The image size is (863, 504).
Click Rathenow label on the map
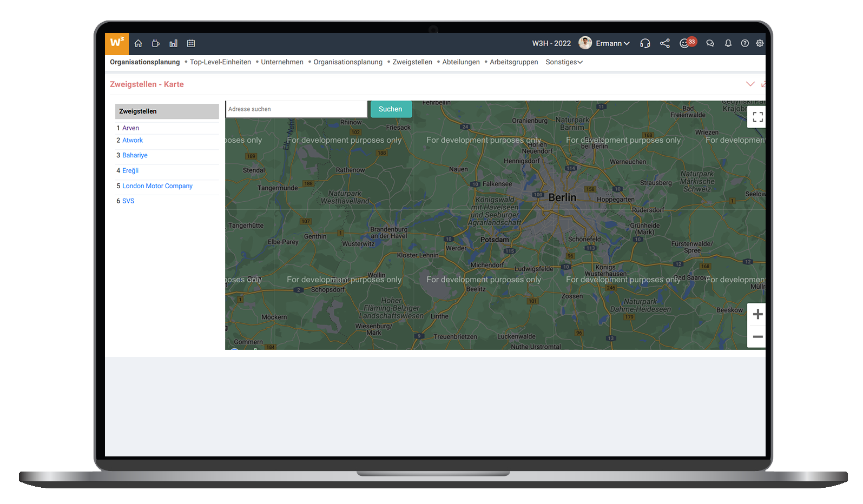[x=350, y=170]
